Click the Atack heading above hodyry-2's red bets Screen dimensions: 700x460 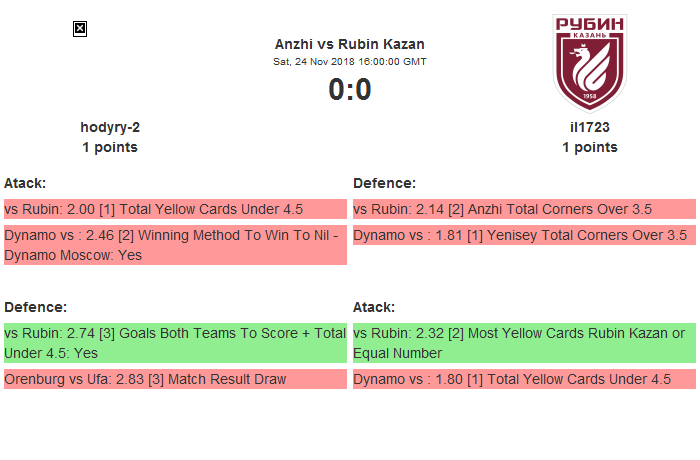click(25, 183)
